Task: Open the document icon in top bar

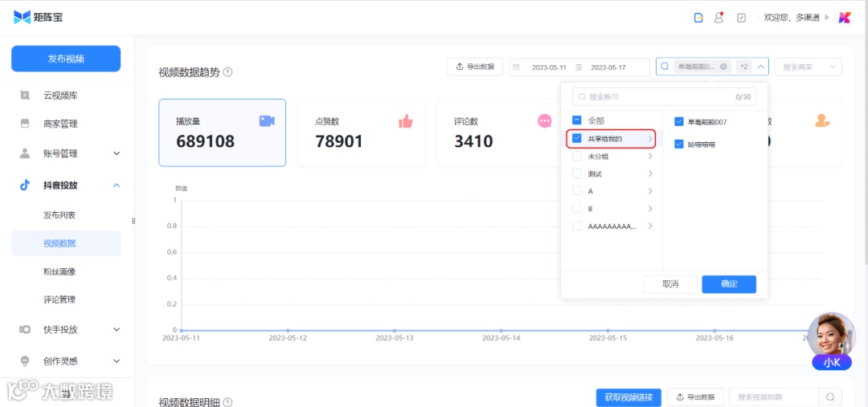Action: pyautogui.click(x=698, y=18)
